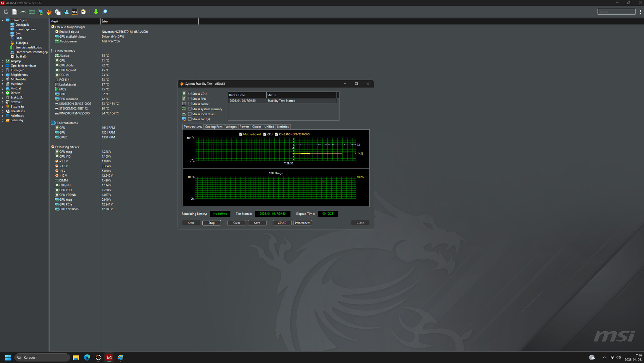Uncheck Motherboard in the temperature graph legend
Image resolution: width=644 pixels, height=363 pixels.
point(241,134)
